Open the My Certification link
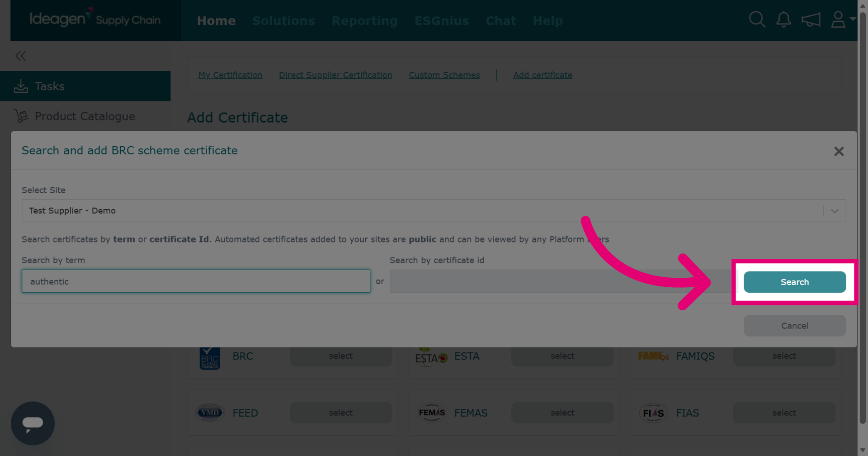Viewport: 868px width, 456px height. [x=230, y=75]
